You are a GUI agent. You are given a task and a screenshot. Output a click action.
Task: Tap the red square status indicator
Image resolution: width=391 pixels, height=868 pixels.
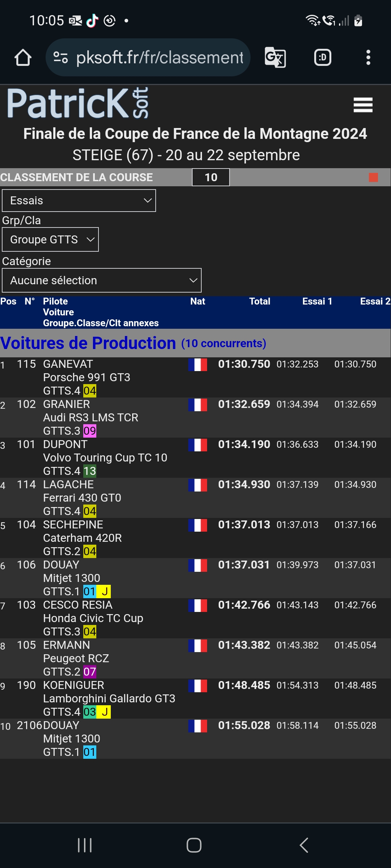[373, 177]
